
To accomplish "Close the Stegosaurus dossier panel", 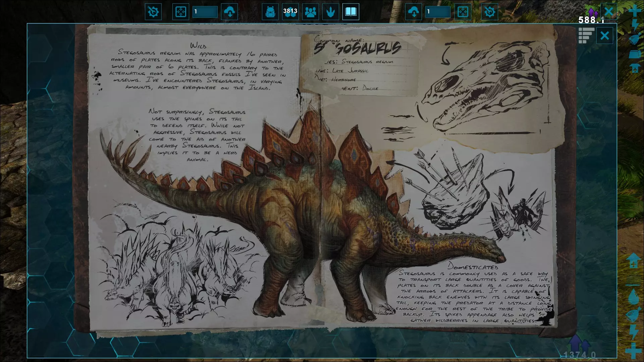I will (604, 36).
